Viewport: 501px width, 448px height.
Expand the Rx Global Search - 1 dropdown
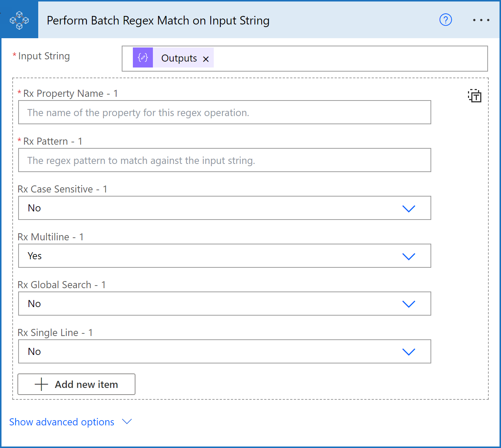[225, 304]
